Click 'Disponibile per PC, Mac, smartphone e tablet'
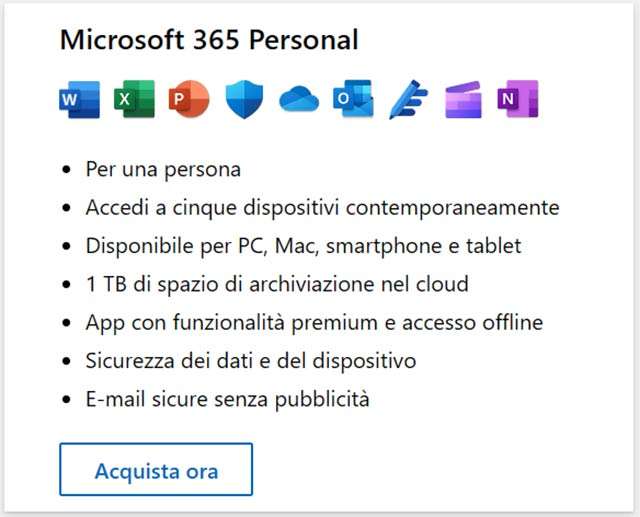The image size is (640, 517). (x=303, y=246)
